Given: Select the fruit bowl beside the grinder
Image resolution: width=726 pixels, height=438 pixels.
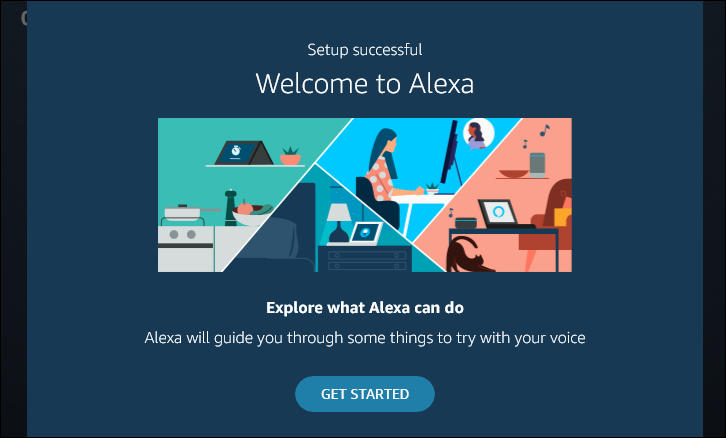Looking at the screenshot, I should point(251,213).
